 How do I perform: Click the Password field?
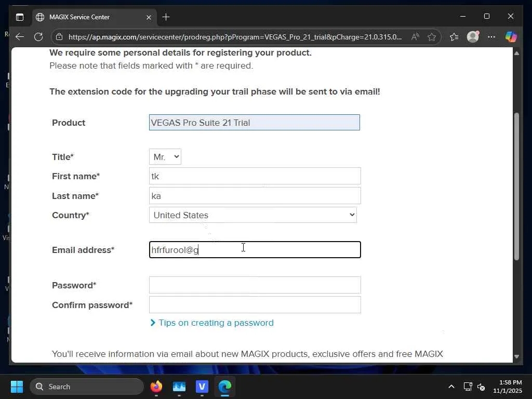coord(255,285)
